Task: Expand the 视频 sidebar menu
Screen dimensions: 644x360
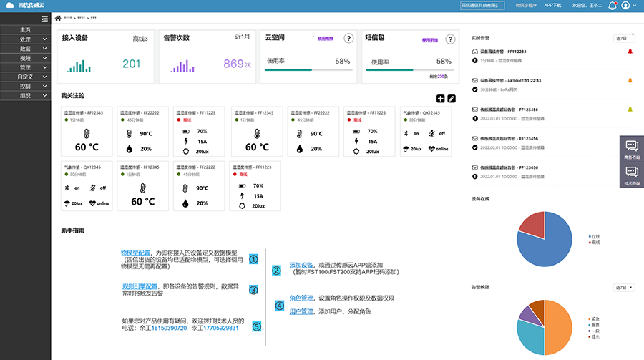Action: (x=26, y=57)
